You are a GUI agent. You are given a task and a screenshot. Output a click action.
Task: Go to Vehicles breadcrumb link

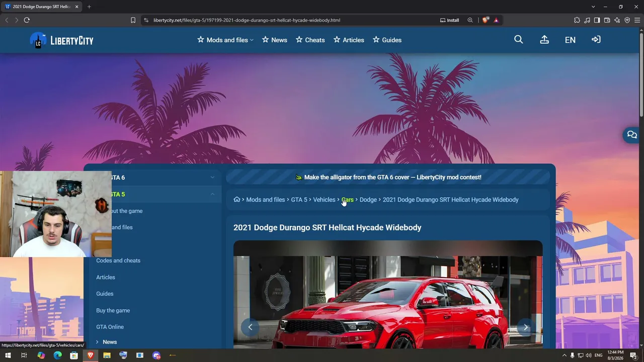[324, 200]
